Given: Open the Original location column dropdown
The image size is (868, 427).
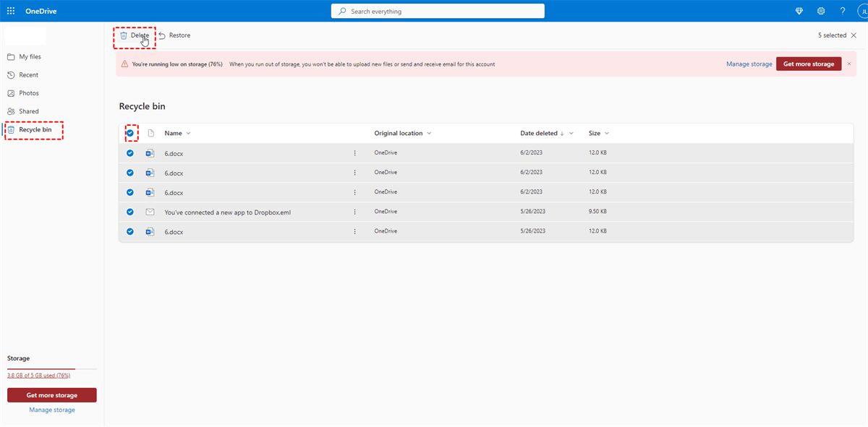Looking at the screenshot, I should click(429, 134).
